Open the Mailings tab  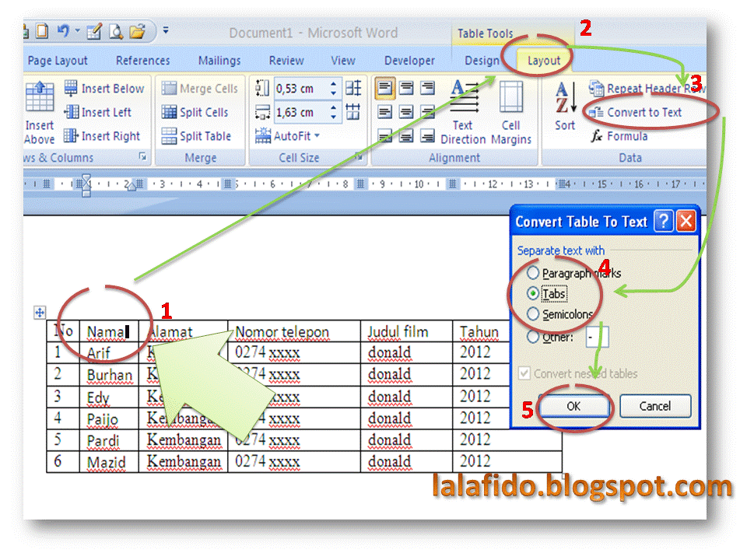[x=219, y=61]
